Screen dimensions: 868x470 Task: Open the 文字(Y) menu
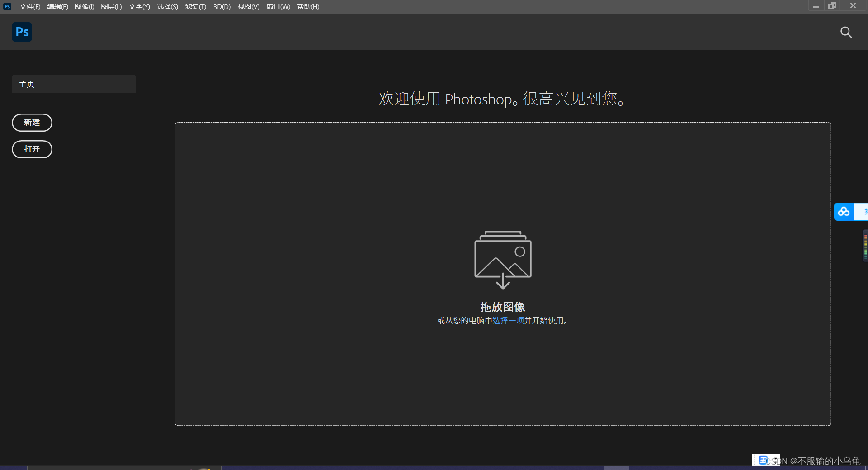pos(139,7)
